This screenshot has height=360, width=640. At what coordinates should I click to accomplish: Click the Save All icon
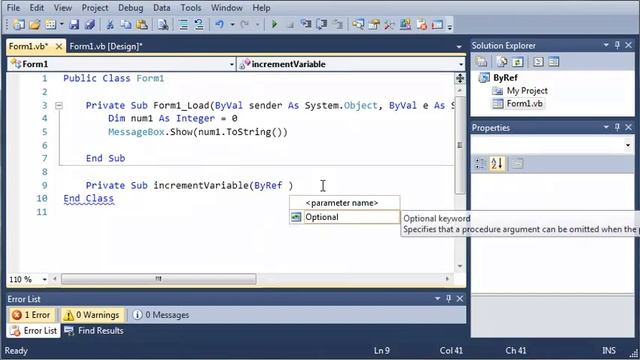[x=90, y=25]
